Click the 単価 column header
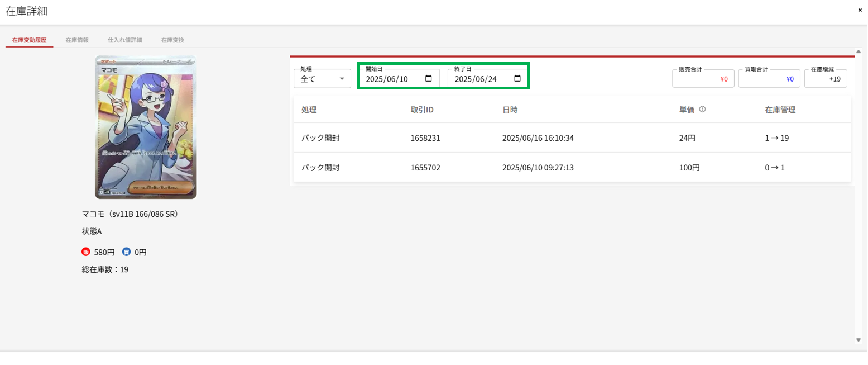 [687, 110]
